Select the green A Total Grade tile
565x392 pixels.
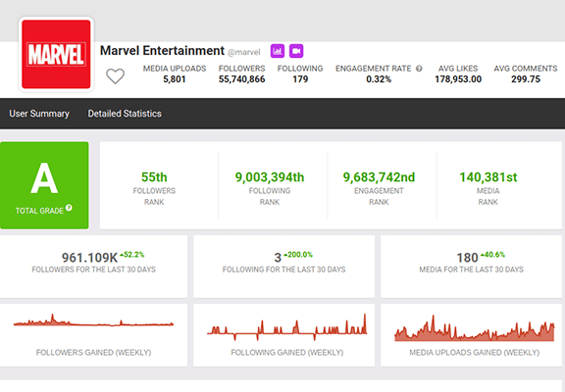pos(44,185)
